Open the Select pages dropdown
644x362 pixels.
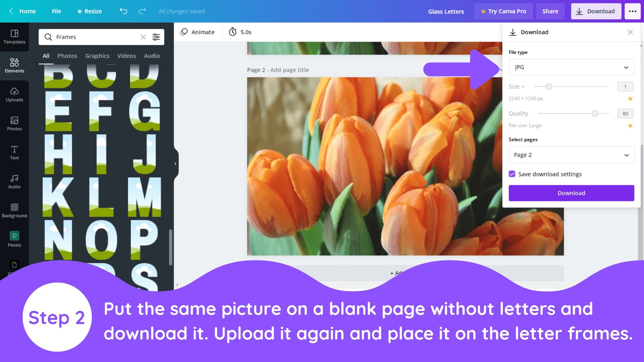pos(572,155)
